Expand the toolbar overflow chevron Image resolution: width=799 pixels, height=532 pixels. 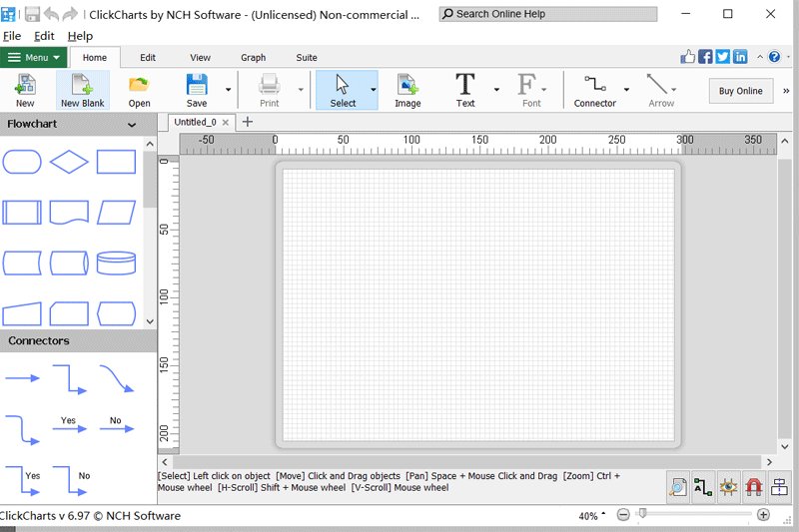(x=786, y=91)
